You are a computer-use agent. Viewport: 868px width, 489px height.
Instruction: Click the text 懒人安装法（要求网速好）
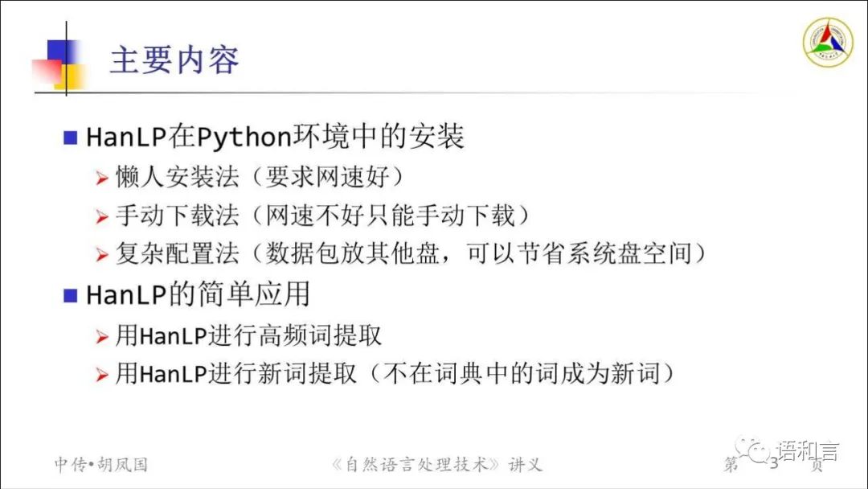pyautogui.click(x=260, y=177)
